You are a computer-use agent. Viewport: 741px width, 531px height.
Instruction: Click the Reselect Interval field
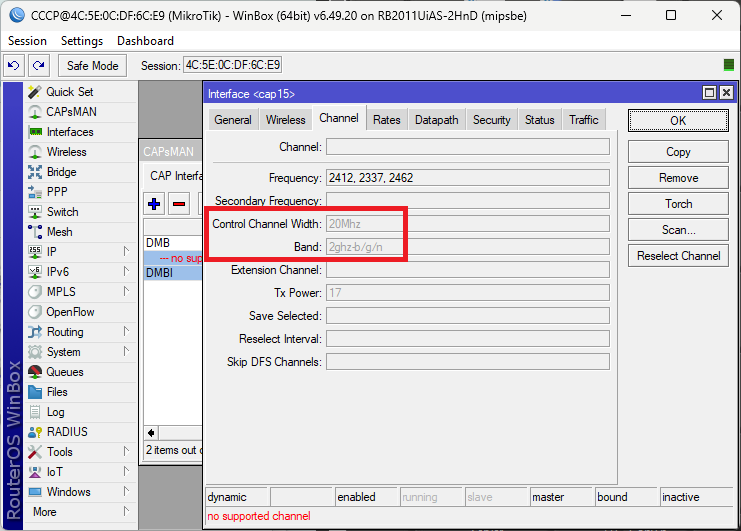pos(468,339)
